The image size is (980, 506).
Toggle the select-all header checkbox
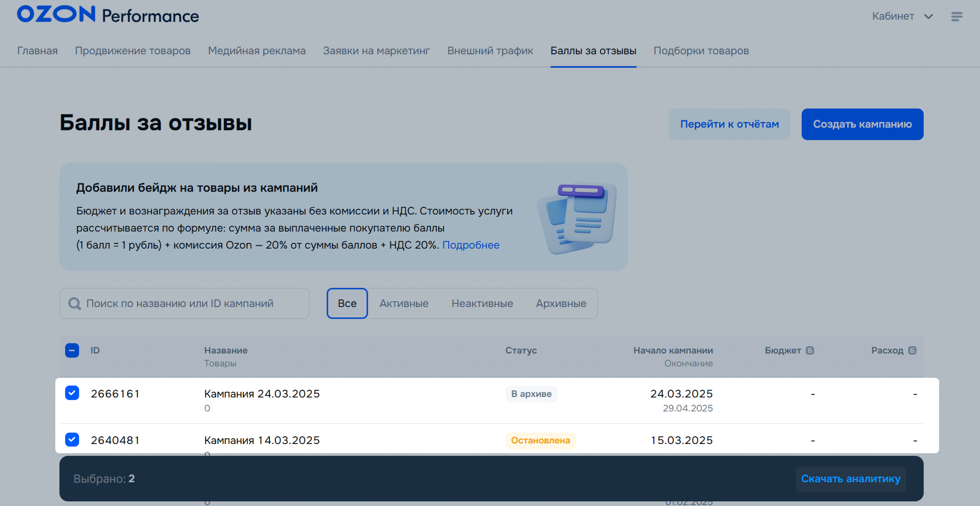tap(72, 350)
